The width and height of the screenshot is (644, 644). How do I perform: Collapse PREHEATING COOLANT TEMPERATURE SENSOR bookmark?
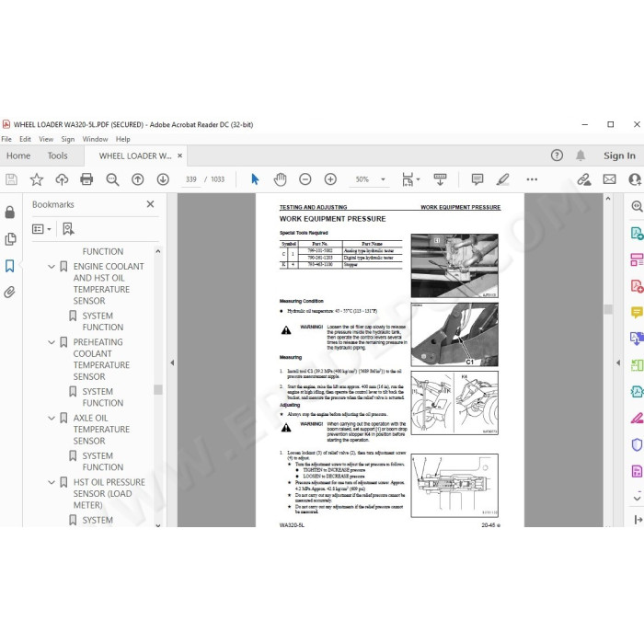coord(52,342)
